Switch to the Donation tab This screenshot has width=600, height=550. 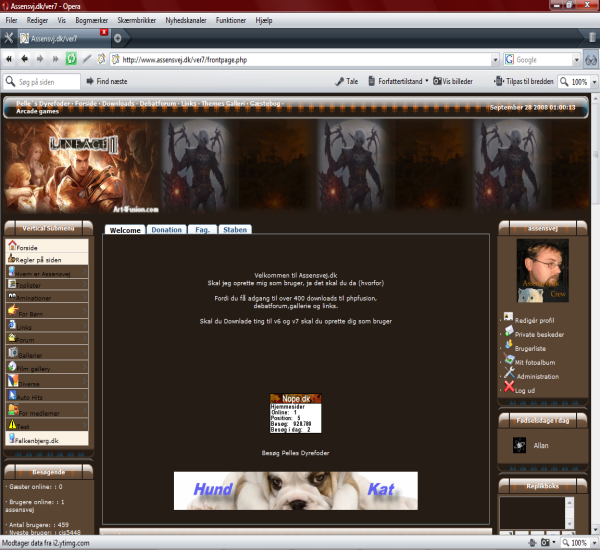[x=166, y=230]
